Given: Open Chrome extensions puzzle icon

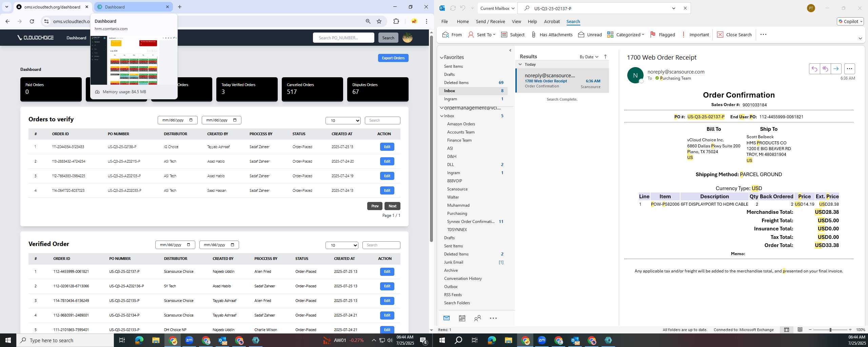Looking at the screenshot, I should (396, 21).
